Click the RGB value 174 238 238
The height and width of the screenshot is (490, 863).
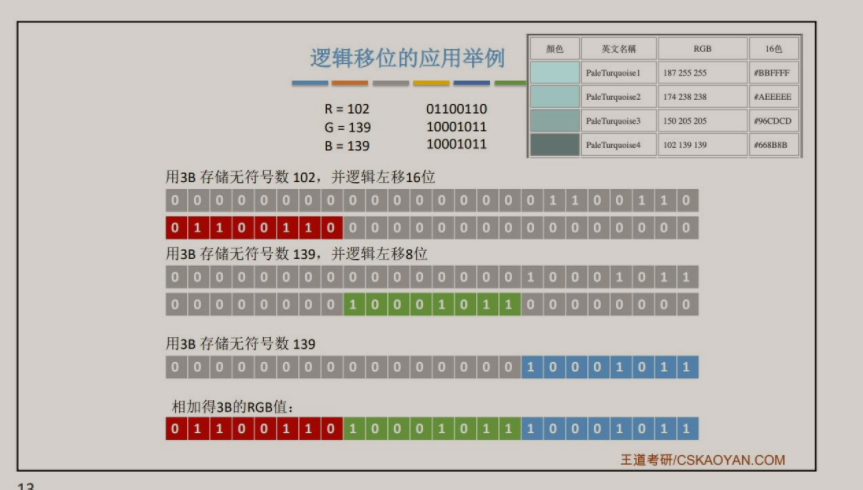click(x=685, y=97)
